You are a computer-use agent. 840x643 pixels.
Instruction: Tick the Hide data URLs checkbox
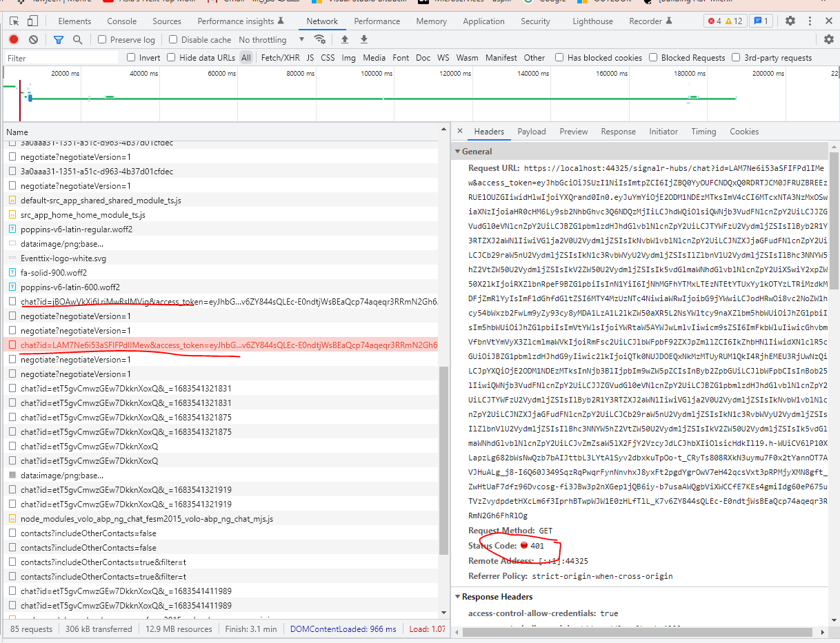click(171, 58)
